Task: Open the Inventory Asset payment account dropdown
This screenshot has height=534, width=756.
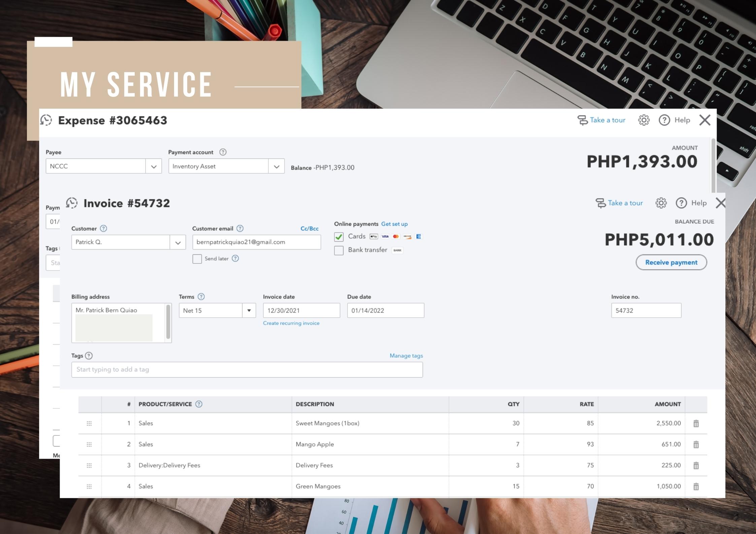Action: [276, 167]
